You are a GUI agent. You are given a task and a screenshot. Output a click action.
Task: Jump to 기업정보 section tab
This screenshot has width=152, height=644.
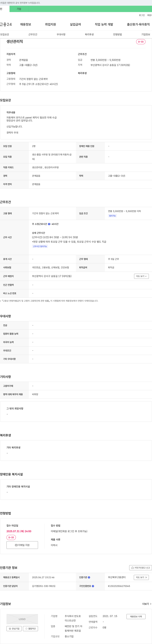coord(146,35)
